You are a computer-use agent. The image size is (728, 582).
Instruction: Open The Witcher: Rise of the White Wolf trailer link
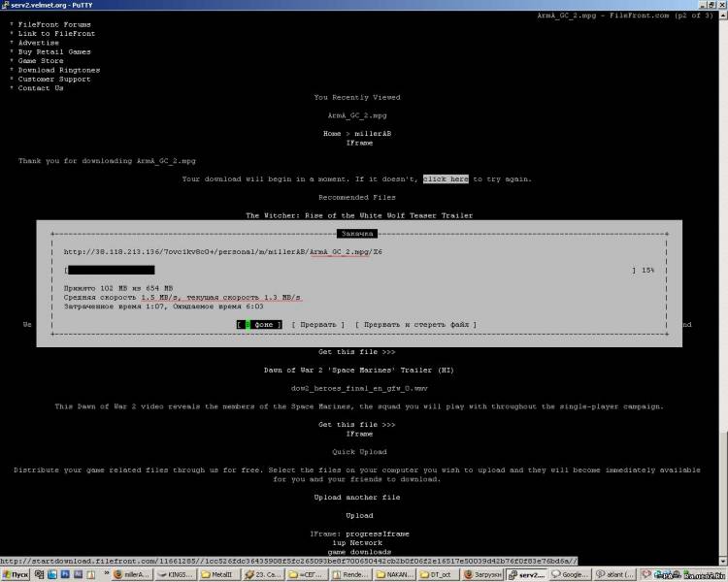(359, 215)
